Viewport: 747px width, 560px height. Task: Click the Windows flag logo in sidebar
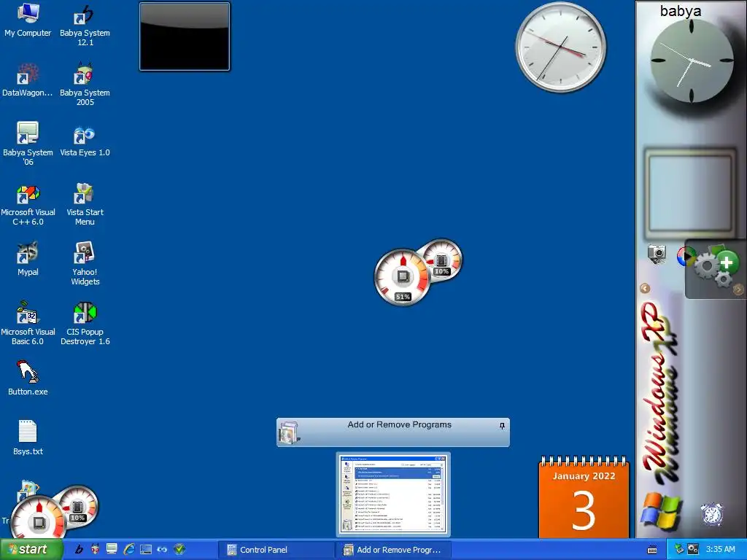pyautogui.click(x=661, y=511)
